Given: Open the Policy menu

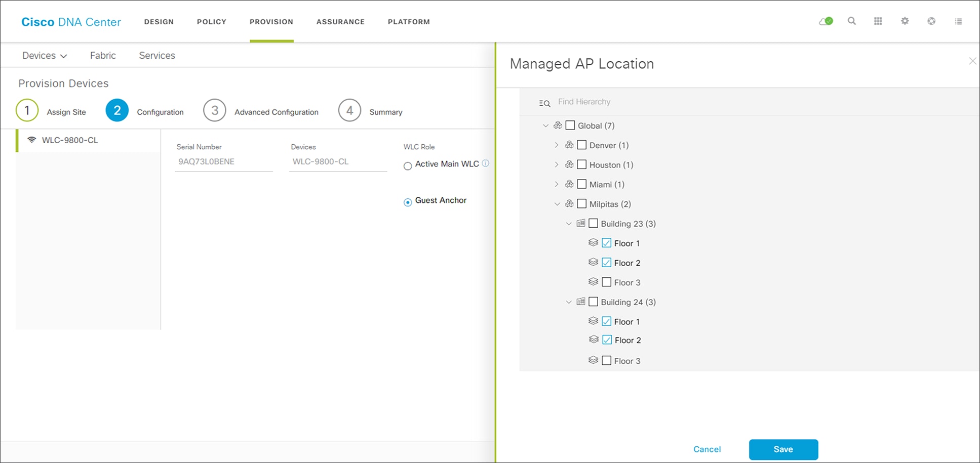Looking at the screenshot, I should pos(212,22).
